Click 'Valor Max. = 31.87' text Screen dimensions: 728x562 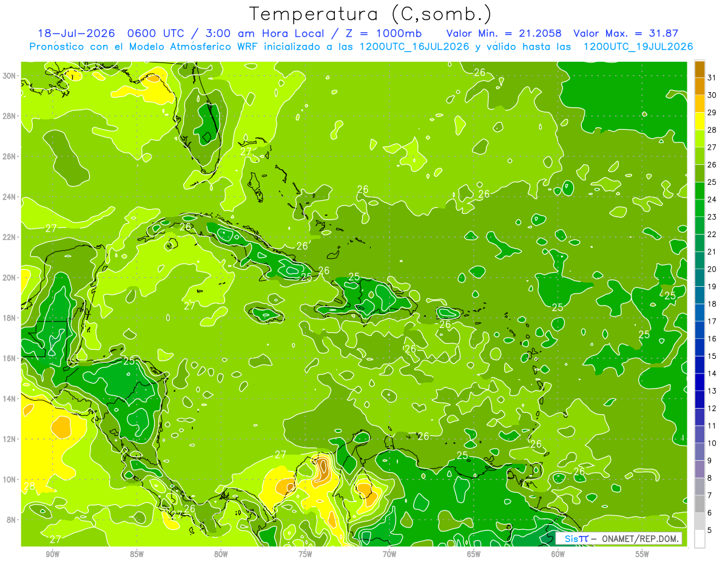coord(625,33)
